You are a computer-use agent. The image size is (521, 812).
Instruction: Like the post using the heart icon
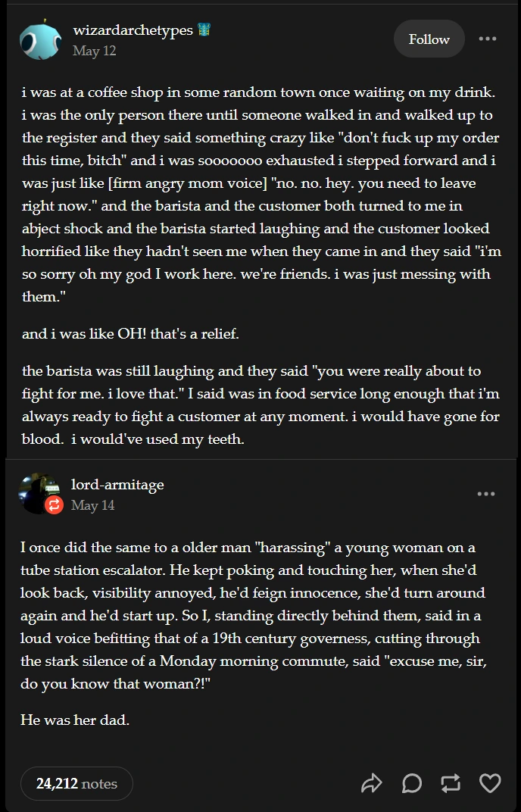(490, 783)
